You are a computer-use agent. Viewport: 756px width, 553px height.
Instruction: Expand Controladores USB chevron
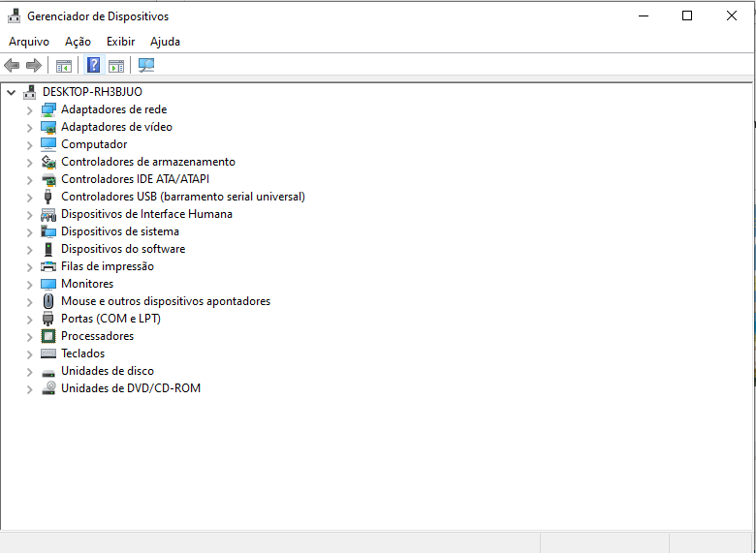tap(29, 197)
